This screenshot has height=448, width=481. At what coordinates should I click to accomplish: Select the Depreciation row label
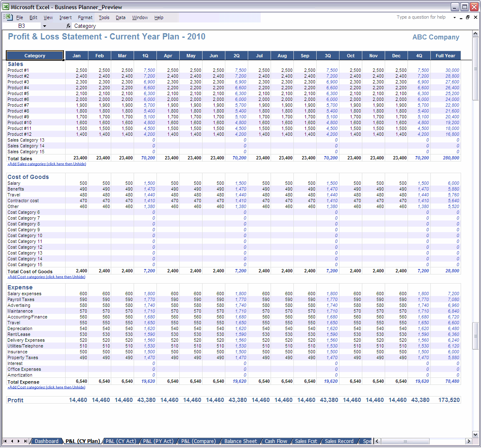click(20, 329)
